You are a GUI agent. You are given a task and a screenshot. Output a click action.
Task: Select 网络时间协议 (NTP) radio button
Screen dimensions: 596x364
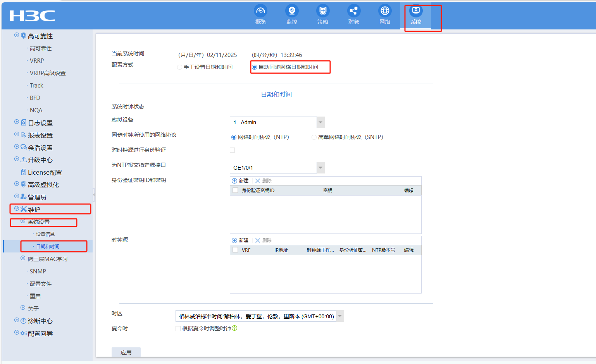point(234,137)
